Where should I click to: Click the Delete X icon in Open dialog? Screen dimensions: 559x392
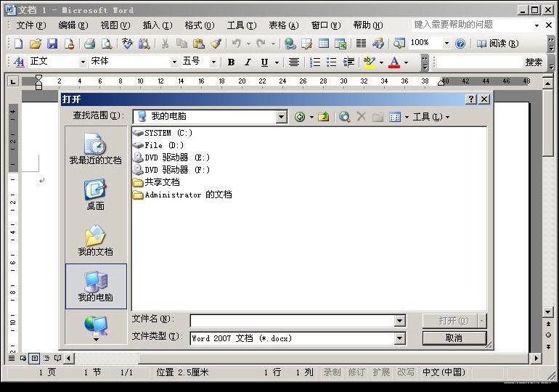point(362,117)
